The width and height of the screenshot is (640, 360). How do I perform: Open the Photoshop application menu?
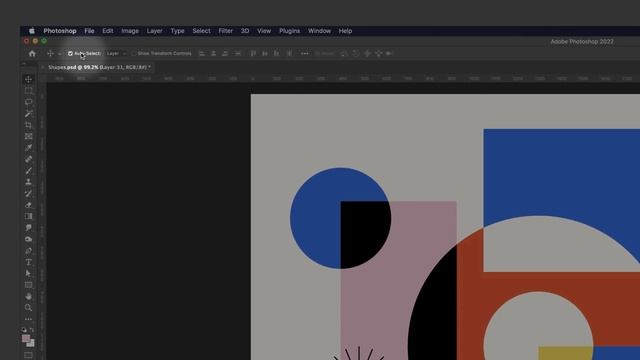click(60, 31)
